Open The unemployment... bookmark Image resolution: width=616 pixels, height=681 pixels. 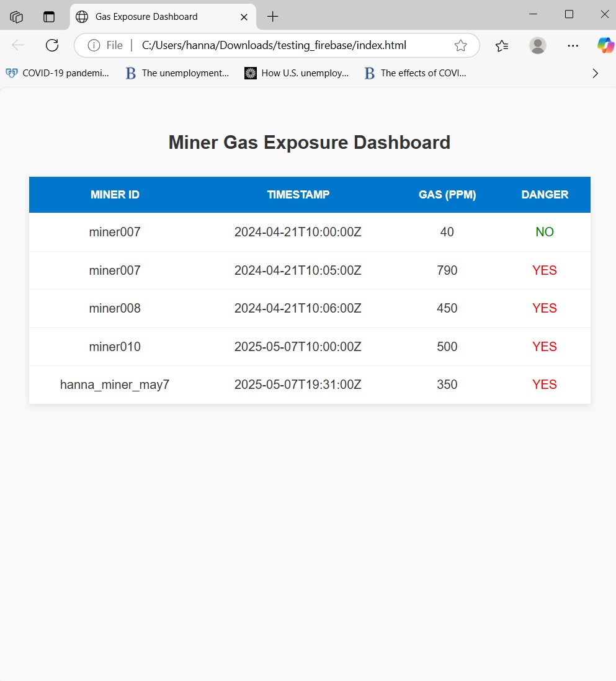(177, 73)
